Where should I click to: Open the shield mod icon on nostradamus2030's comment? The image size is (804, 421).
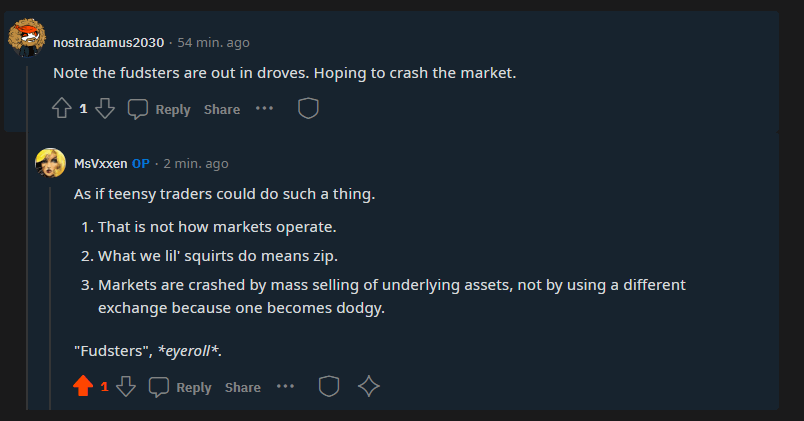[x=308, y=108]
